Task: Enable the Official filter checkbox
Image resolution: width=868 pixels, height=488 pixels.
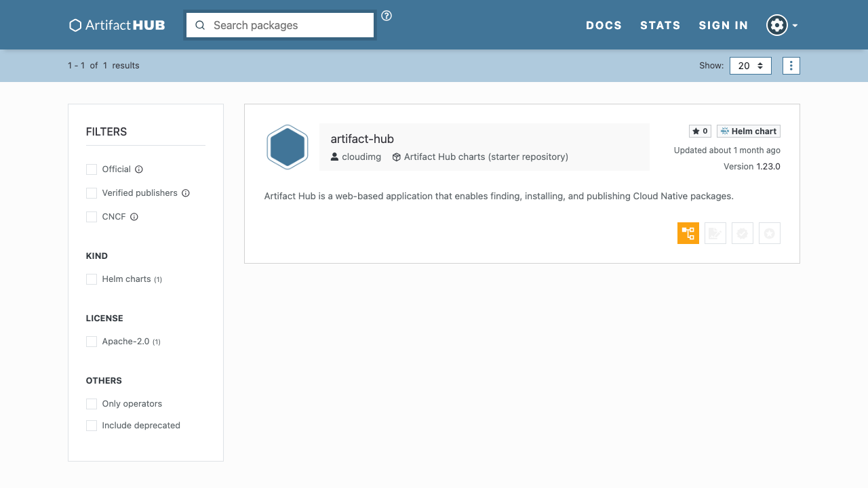Action: (92, 169)
